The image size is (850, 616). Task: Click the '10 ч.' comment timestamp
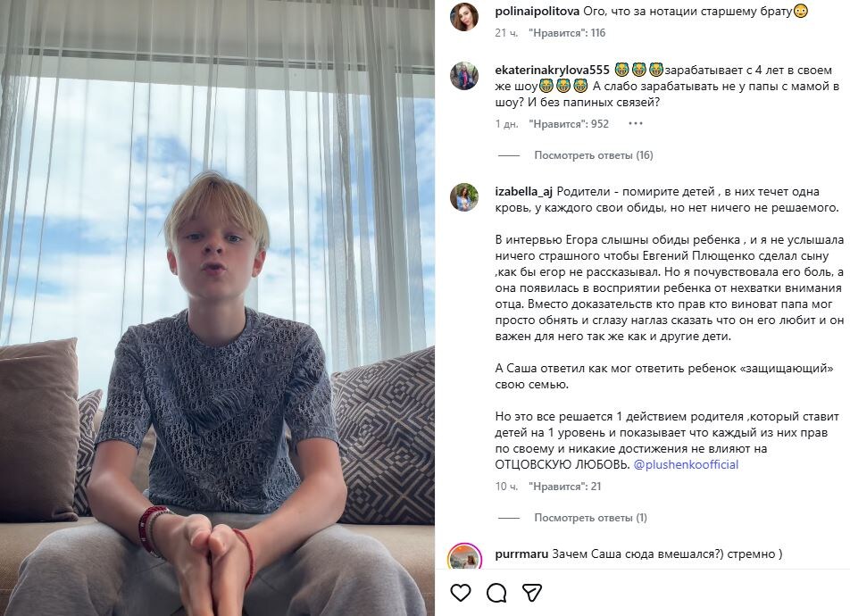(x=505, y=487)
